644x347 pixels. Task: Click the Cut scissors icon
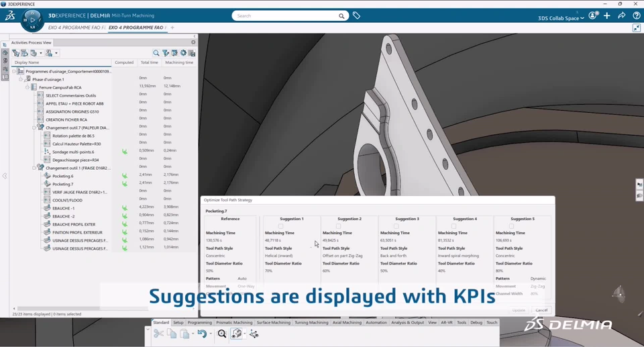pyautogui.click(x=158, y=334)
